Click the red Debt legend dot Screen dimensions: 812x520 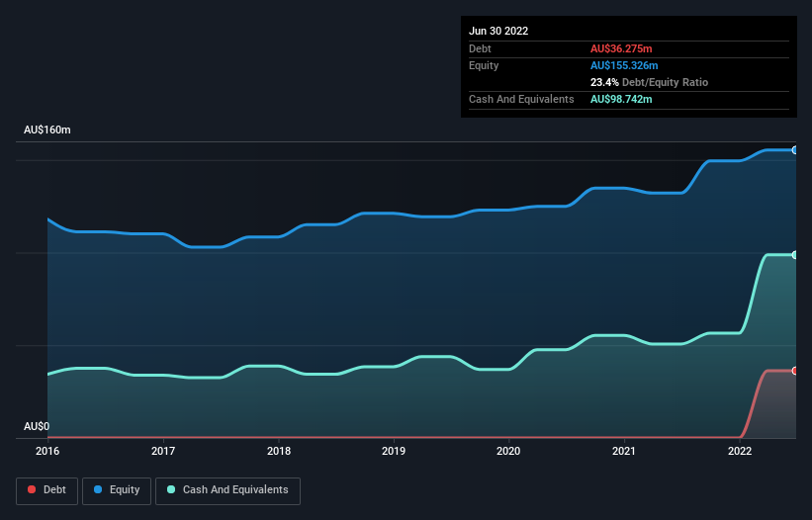pos(32,489)
